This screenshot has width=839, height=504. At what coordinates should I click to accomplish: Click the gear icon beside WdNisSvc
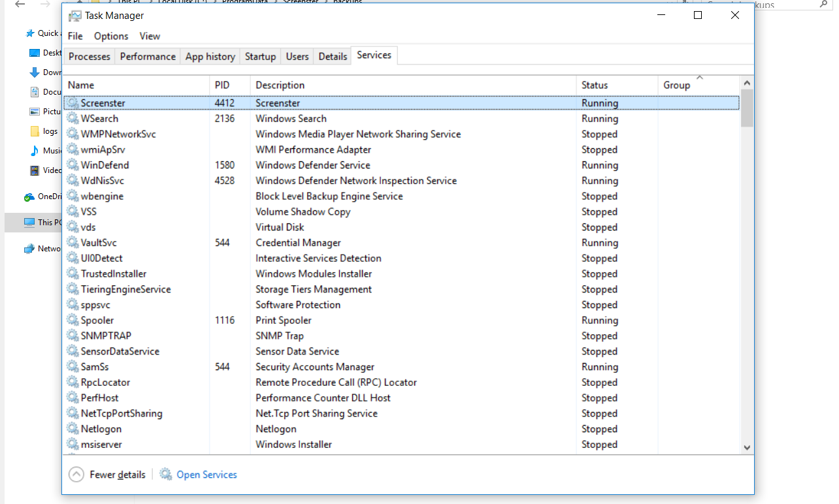[x=73, y=181]
